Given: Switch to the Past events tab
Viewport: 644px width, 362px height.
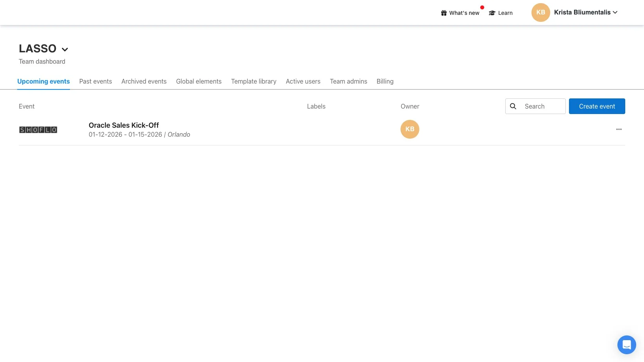Looking at the screenshot, I should click(x=95, y=81).
